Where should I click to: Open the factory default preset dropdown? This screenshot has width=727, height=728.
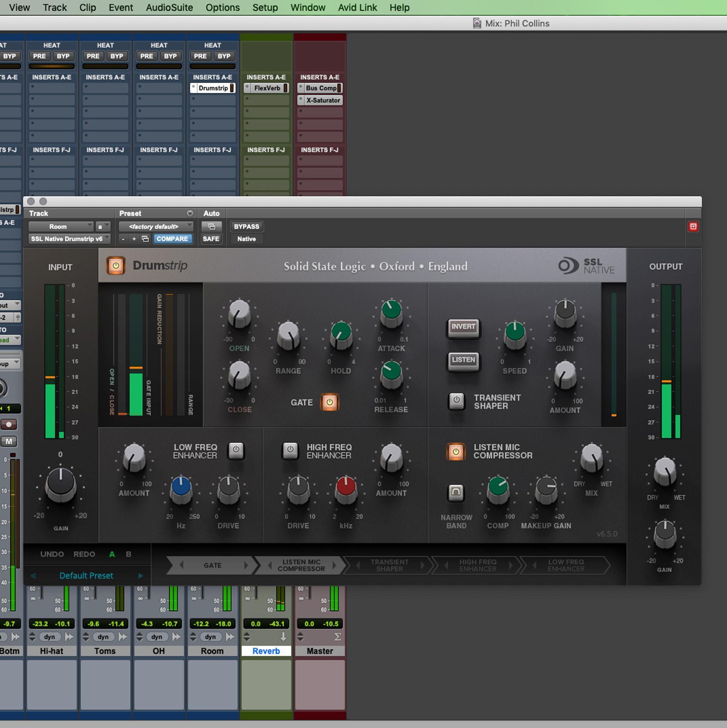click(155, 226)
